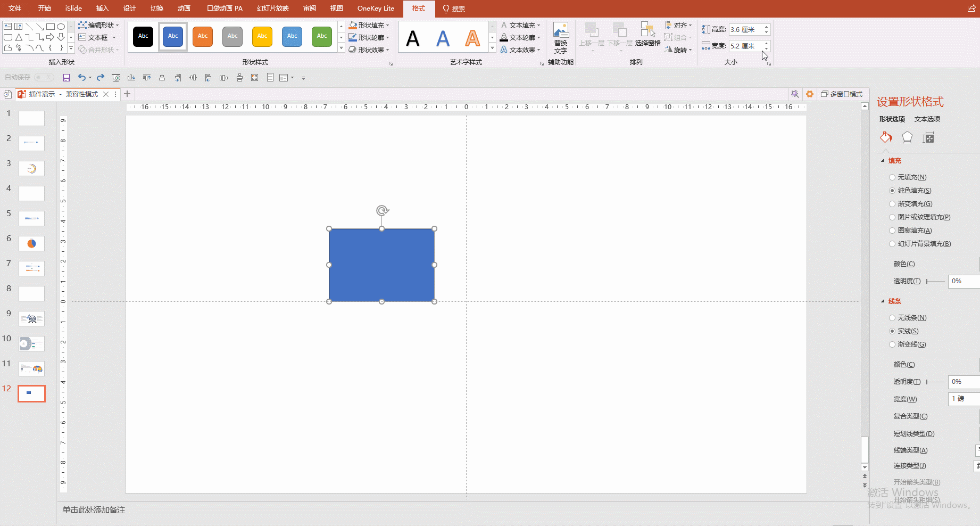This screenshot has width=980, height=526.
Task: Select Solid Line (实线) radio button
Action: point(892,331)
